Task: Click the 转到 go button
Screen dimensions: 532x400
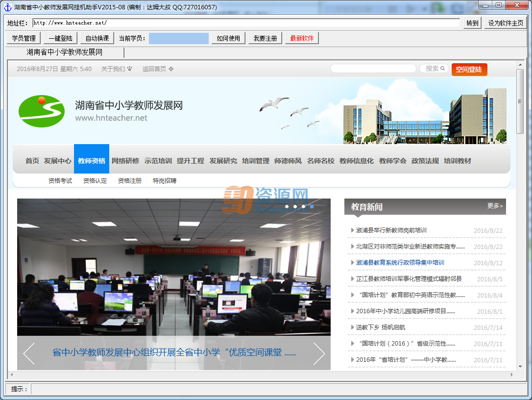Action: (x=472, y=23)
